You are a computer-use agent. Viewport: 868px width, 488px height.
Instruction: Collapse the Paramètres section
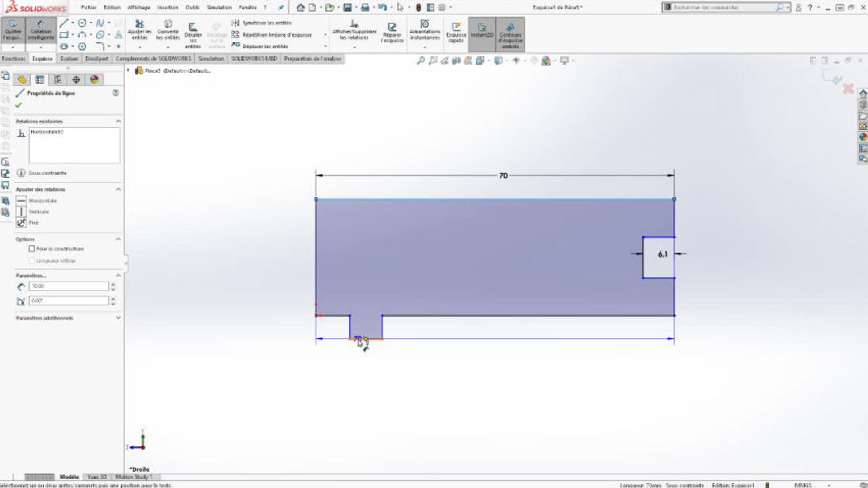[x=118, y=275]
